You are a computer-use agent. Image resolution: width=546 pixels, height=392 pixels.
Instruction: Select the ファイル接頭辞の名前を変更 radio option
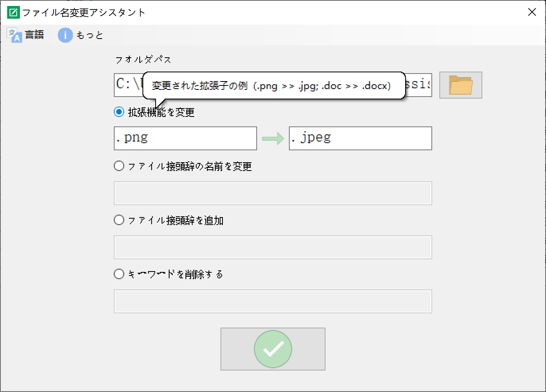coord(119,166)
